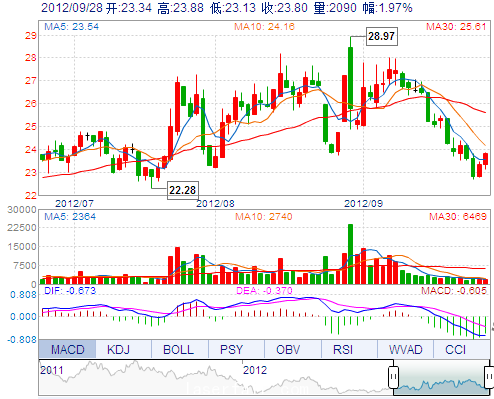Switch to the OBV indicator tab
The height and width of the screenshot is (399, 494).
(x=288, y=349)
